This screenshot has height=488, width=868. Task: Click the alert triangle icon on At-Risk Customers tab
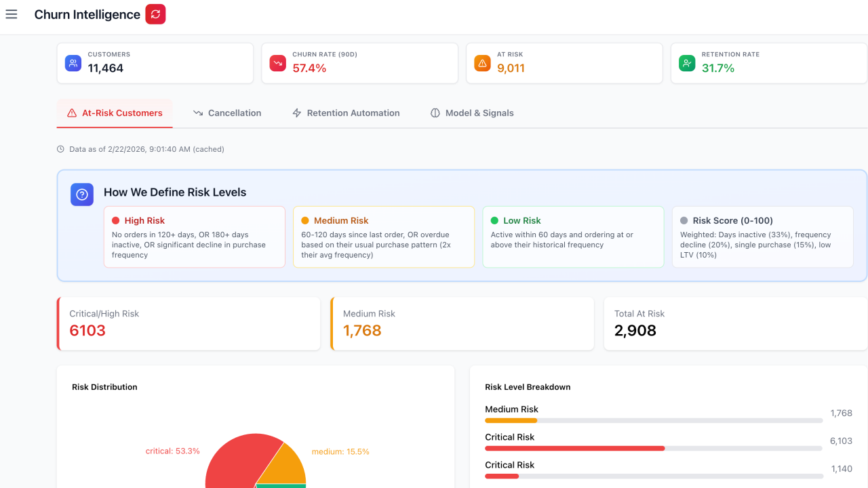(72, 113)
